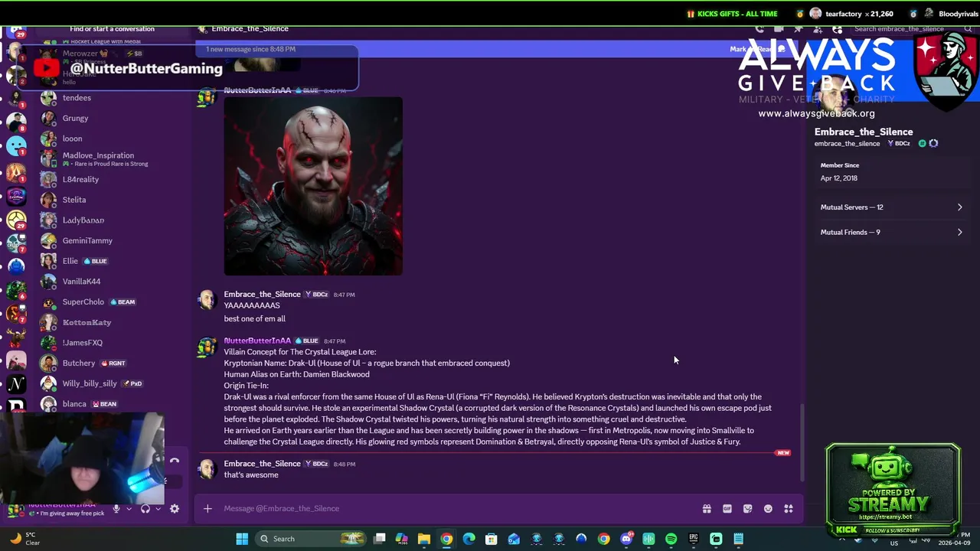Toggle microphone mute
The width and height of the screenshot is (980, 551).
pyautogui.click(x=116, y=509)
